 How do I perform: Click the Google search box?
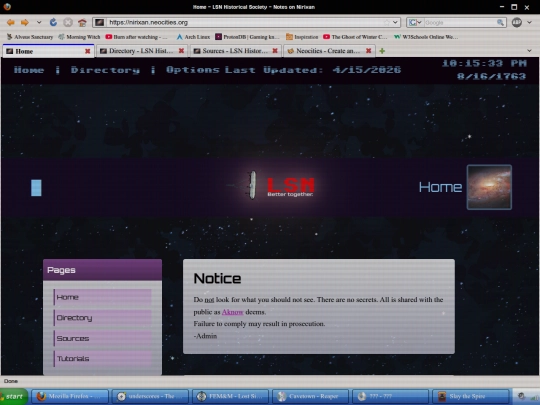[x=460, y=22]
